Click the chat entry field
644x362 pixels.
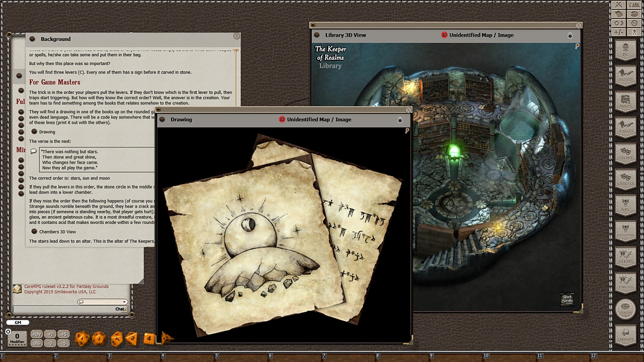click(63, 309)
